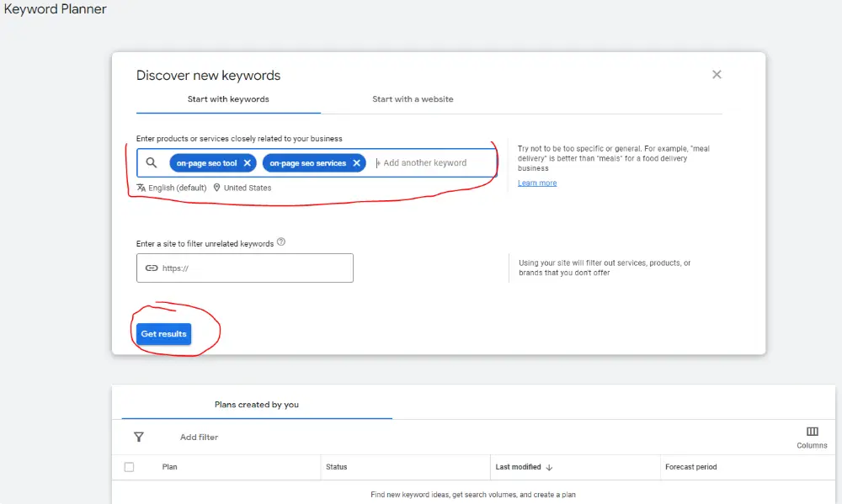The height and width of the screenshot is (504, 842).
Task: Click the Add another keyword field
Action: pyautogui.click(x=434, y=163)
